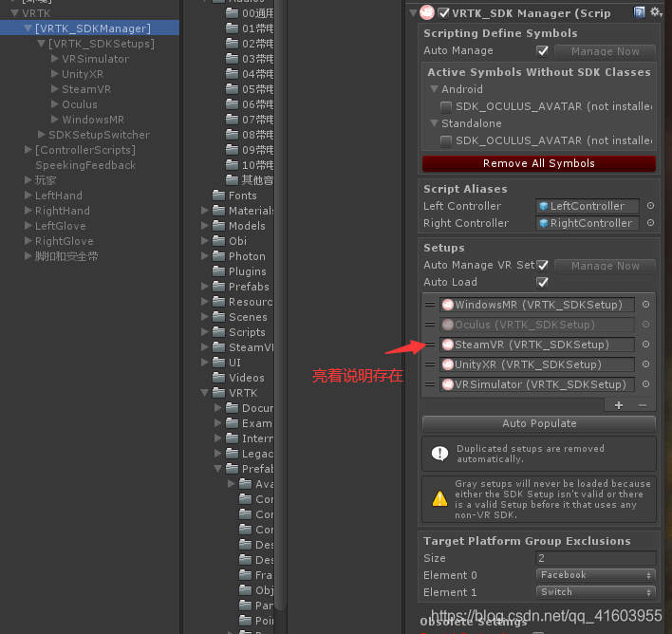Click Manage Now for scripting symbols
The width and height of the screenshot is (672, 634).
click(x=605, y=51)
